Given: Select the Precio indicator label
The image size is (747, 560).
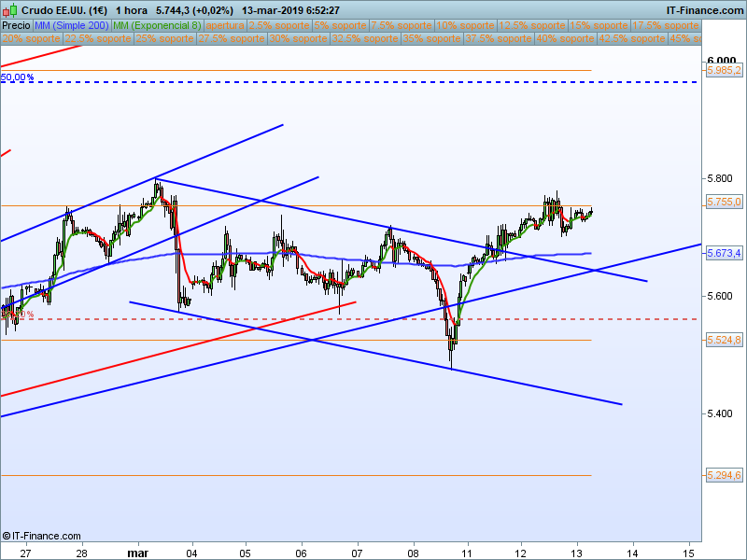Looking at the screenshot, I should (x=16, y=25).
